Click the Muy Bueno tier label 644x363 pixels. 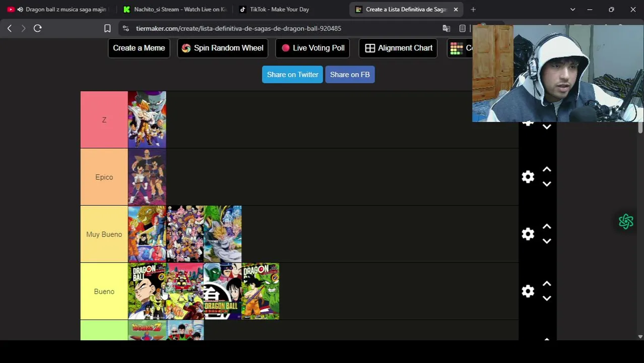(x=104, y=234)
